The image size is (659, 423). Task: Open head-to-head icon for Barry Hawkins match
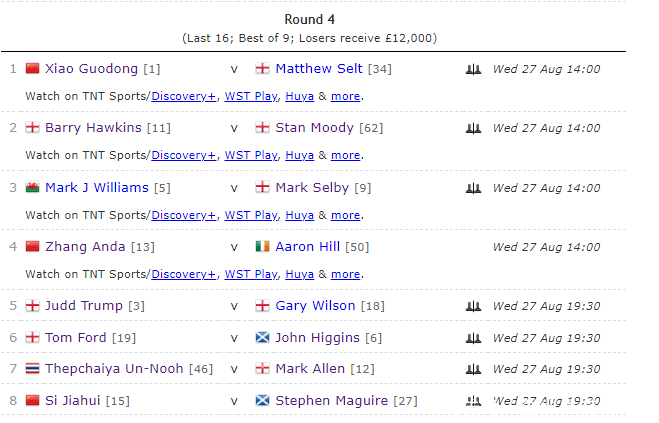pyautogui.click(x=474, y=128)
